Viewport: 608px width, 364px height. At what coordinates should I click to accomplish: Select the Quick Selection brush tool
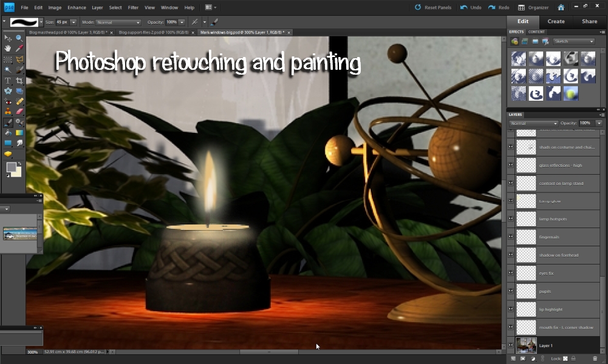click(19, 70)
